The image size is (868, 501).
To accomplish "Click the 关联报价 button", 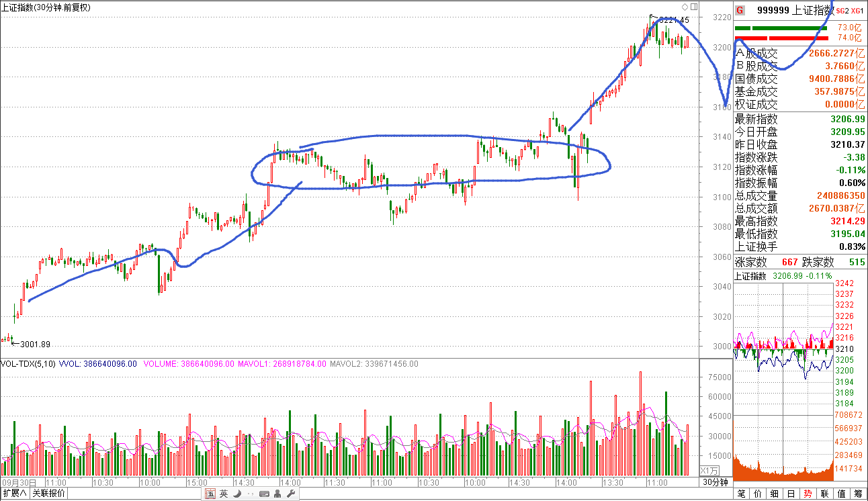I will click(x=49, y=494).
